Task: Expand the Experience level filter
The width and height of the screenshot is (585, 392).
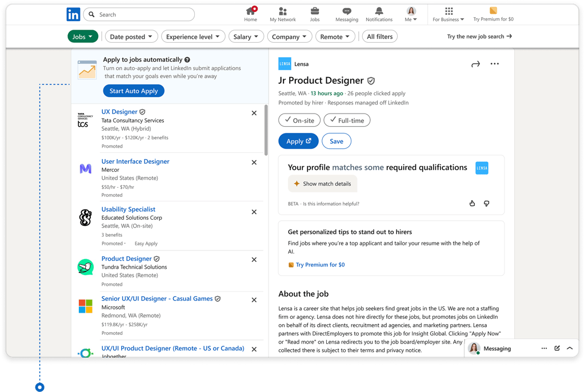Action: tap(193, 37)
